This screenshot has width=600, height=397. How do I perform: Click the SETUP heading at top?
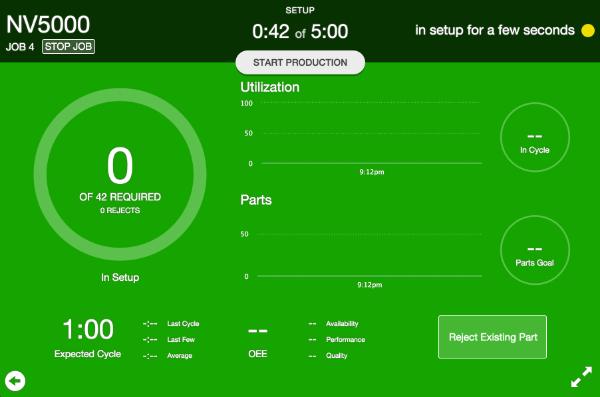pyautogui.click(x=300, y=10)
